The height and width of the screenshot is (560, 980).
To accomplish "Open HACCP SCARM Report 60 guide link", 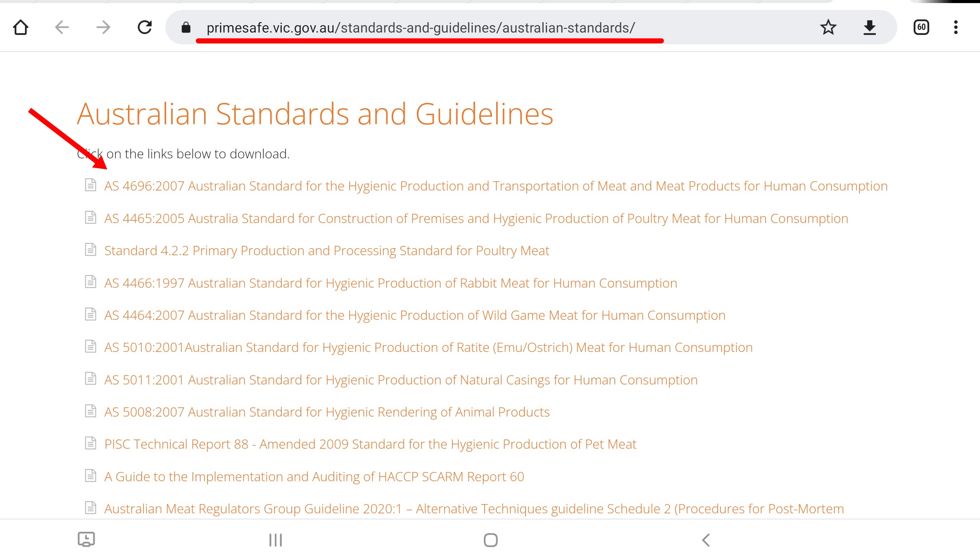I will pos(314,477).
